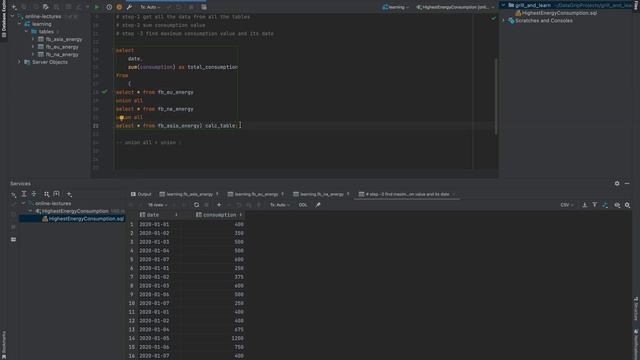Open results toolbar Tx: Auto dropdown
The width and height of the screenshot is (640, 360).
pos(280,205)
